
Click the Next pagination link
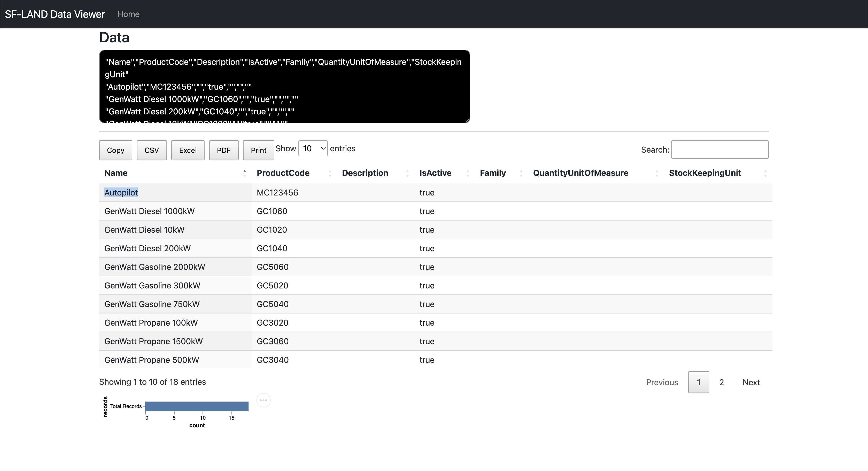click(x=751, y=382)
